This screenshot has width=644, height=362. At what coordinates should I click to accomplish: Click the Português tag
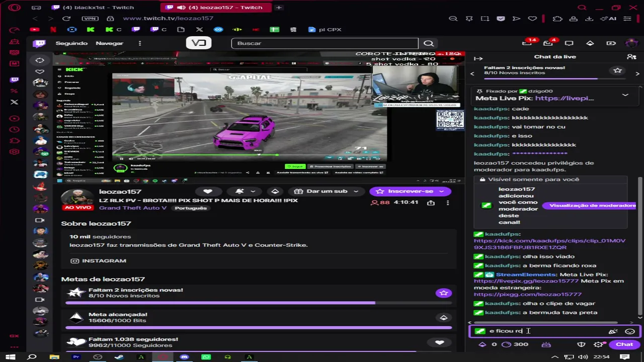coord(191,208)
